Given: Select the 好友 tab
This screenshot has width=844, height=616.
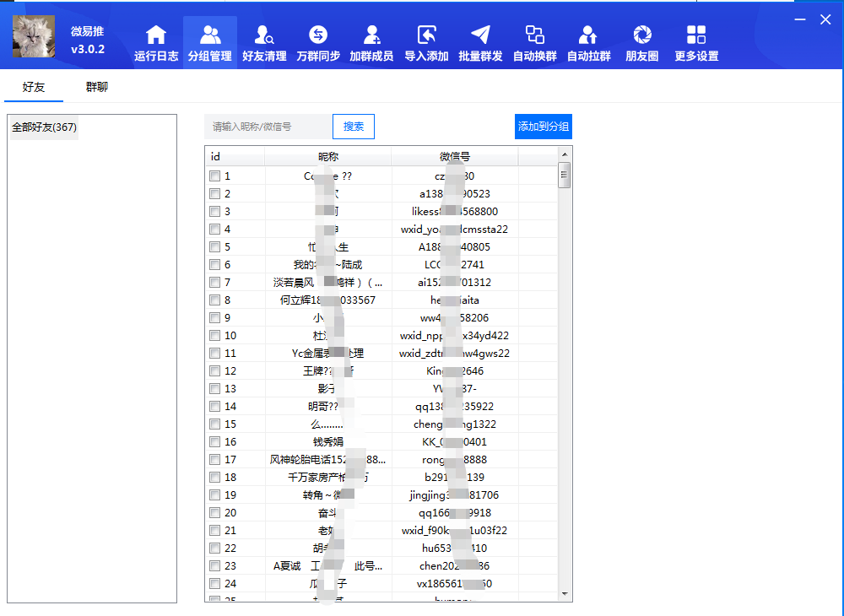Looking at the screenshot, I should click(x=34, y=87).
